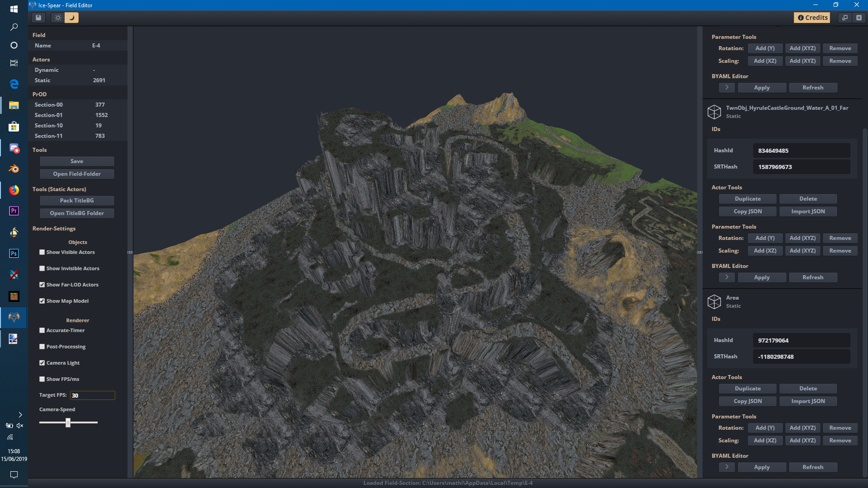This screenshot has height=488, width=868.
Task: Toggle the Camera Light checkbox
Action: [x=42, y=363]
